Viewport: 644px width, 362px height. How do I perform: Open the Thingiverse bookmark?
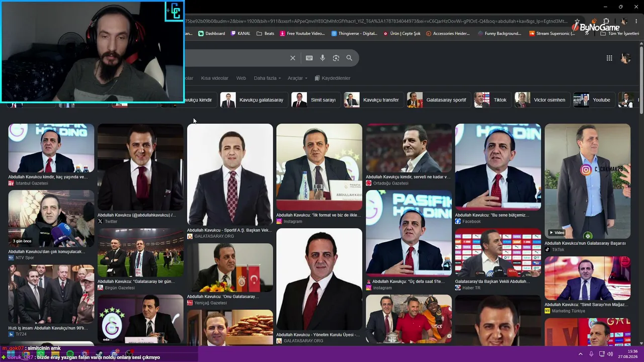pos(354,34)
